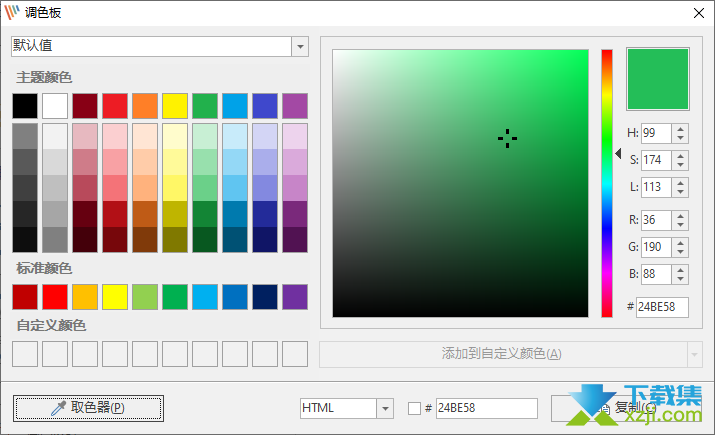Open the arrow beside Add to custom colors
This screenshot has height=435, width=715.
[x=694, y=354]
